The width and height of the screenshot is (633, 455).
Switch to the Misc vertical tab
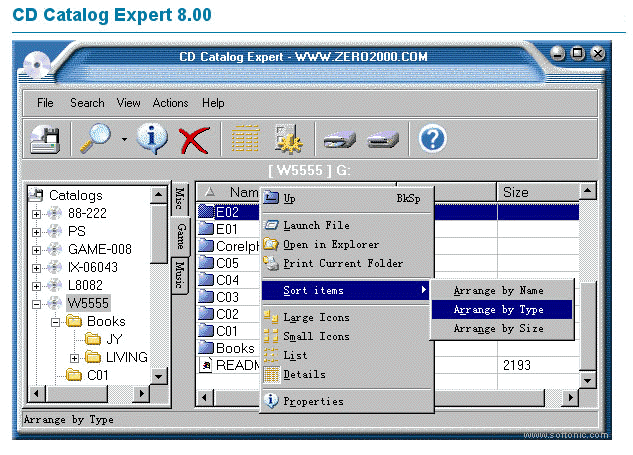tap(179, 198)
